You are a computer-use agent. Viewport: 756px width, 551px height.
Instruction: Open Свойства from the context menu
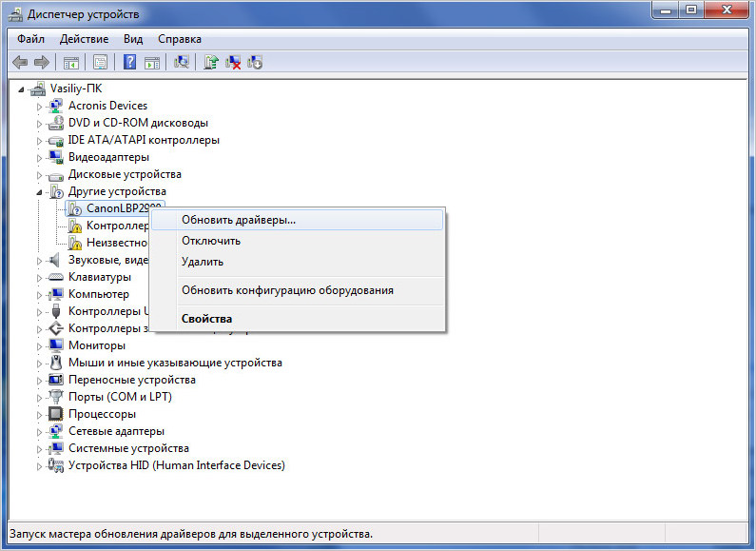tap(206, 319)
